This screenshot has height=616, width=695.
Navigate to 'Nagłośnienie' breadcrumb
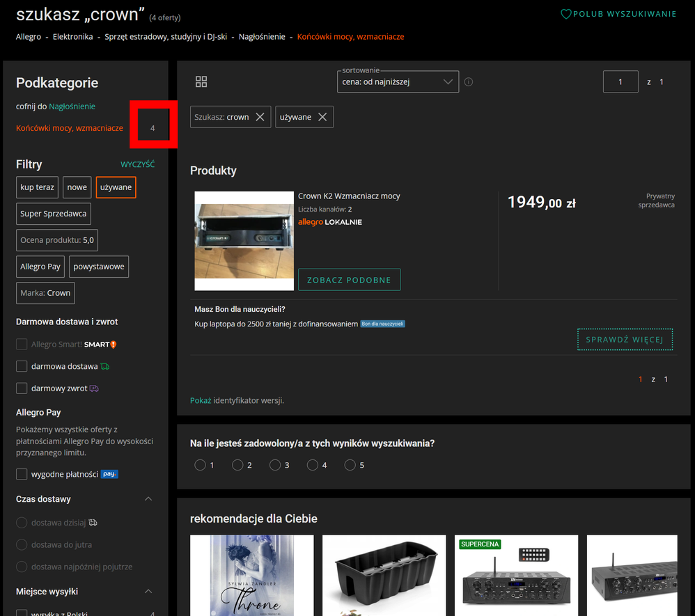tap(262, 37)
